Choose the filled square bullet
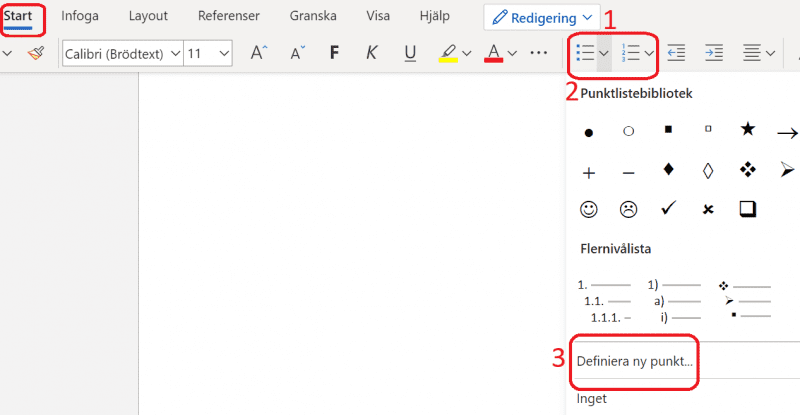This screenshot has height=415, width=800. click(668, 130)
